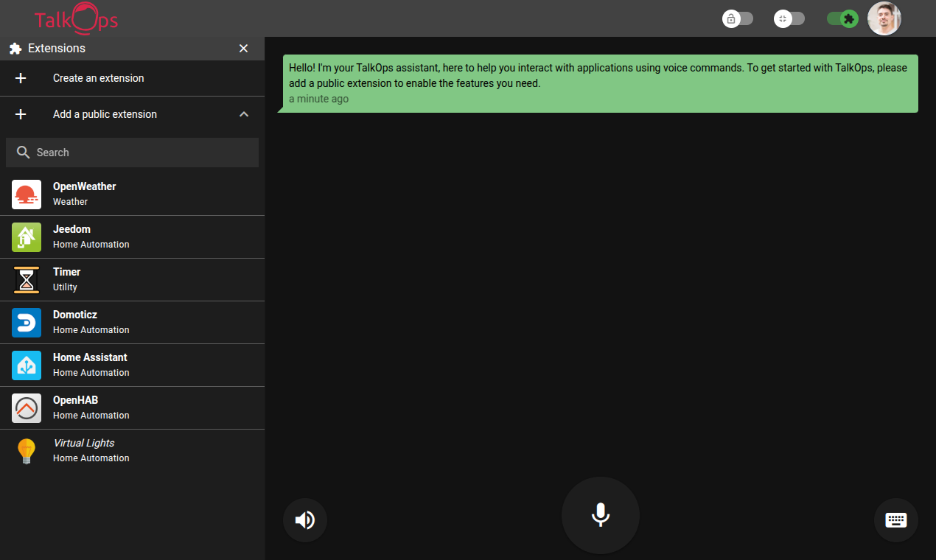Click 'Home Automation' label under Jeedom

pos(91,245)
